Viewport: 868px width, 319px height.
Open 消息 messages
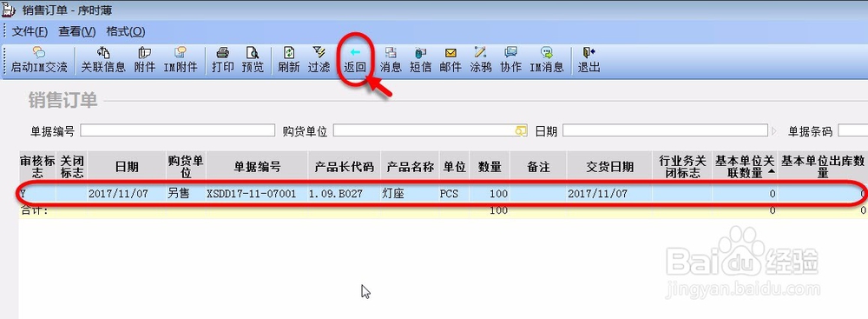pos(391,60)
